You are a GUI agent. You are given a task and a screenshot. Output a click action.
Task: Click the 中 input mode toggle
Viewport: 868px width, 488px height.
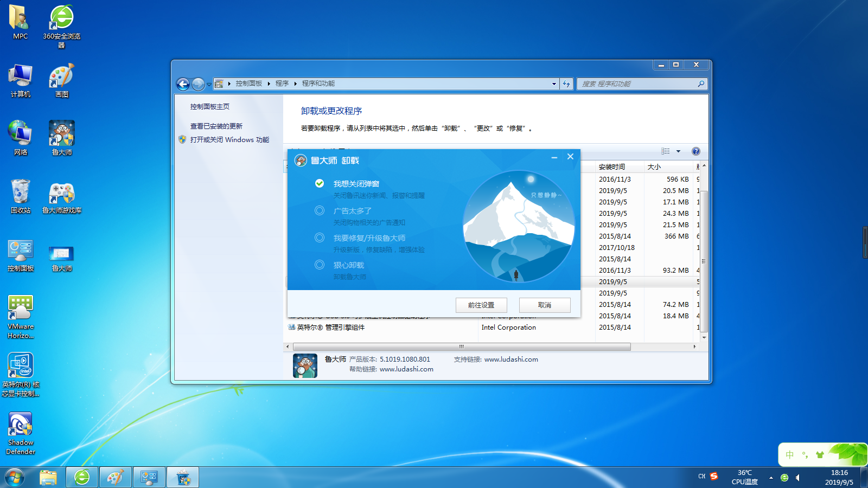(x=790, y=455)
